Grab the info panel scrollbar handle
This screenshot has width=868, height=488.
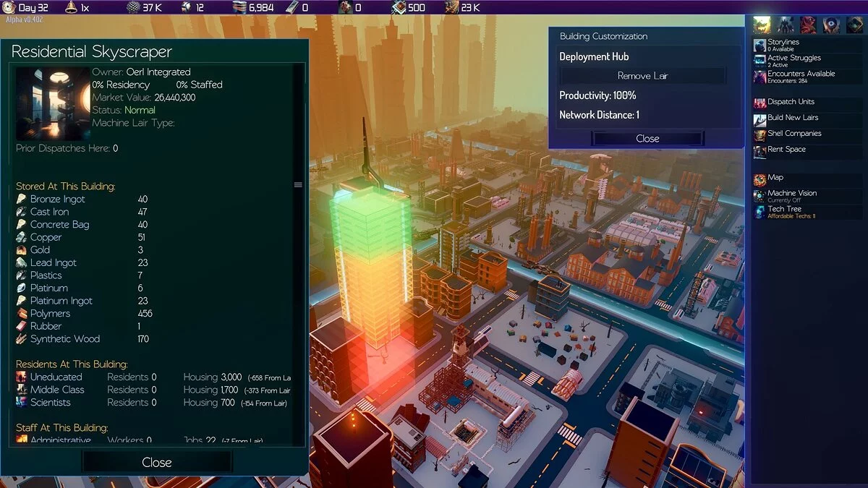pyautogui.click(x=298, y=185)
